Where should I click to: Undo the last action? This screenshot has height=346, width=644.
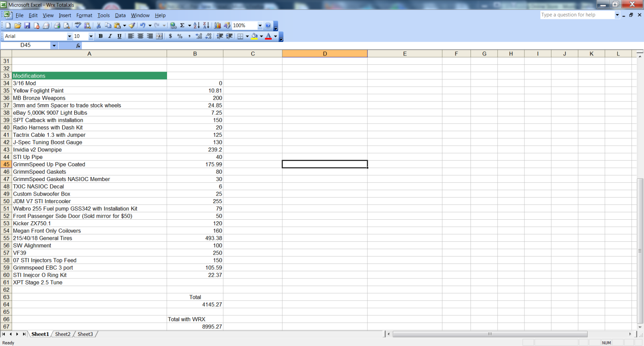coord(143,25)
